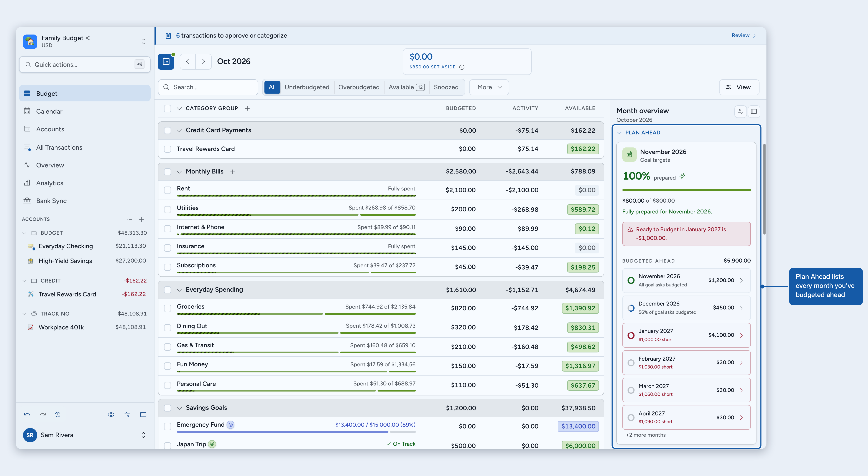The image size is (868, 476).
Task: Collapse the Month overview side panel icon
Action: pos(754,111)
